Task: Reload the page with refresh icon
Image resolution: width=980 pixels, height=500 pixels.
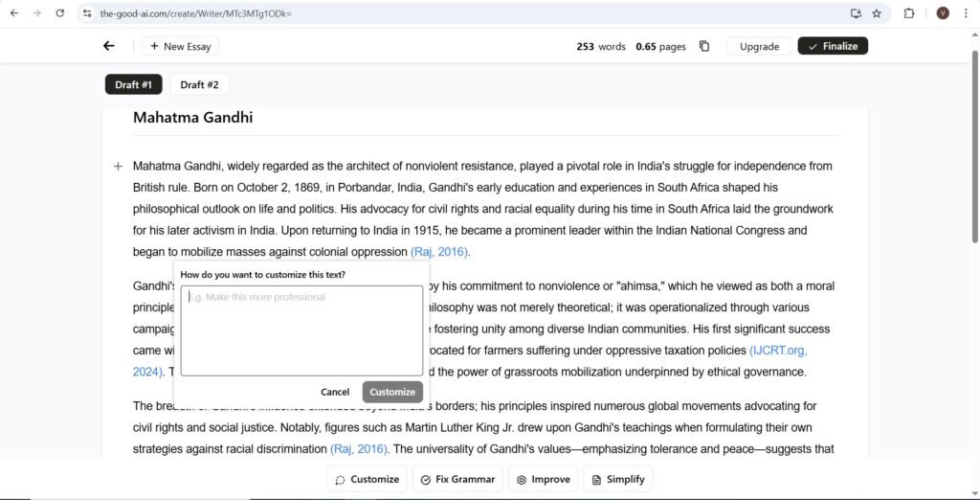Action: [x=60, y=13]
